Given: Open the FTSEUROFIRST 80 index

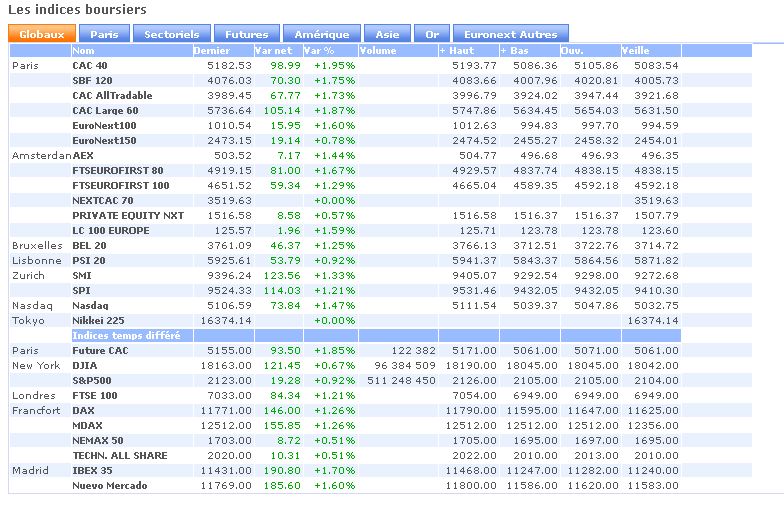Looking at the screenshot, I should (118, 170).
